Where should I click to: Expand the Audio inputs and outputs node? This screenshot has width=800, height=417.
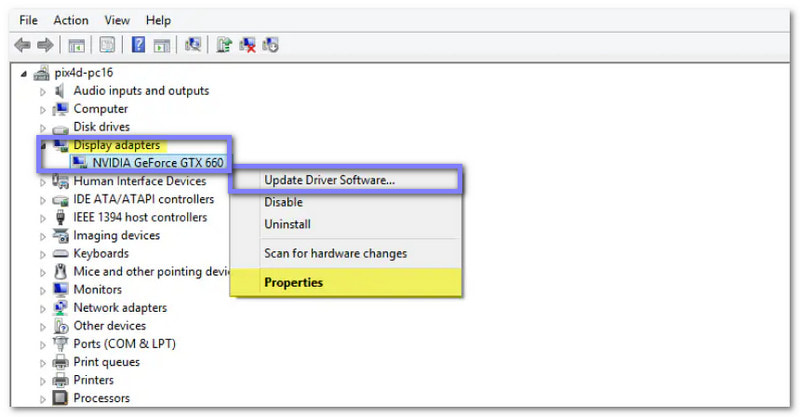pyautogui.click(x=43, y=91)
